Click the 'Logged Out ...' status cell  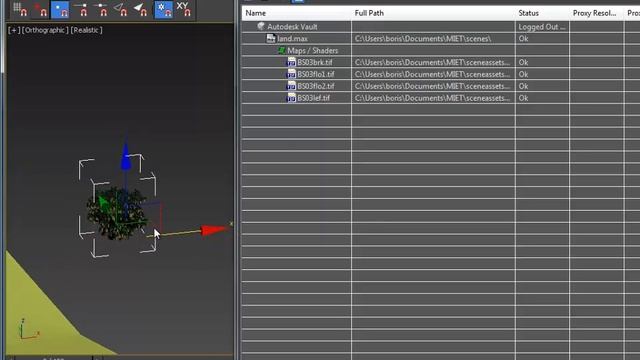tap(542, 27)
